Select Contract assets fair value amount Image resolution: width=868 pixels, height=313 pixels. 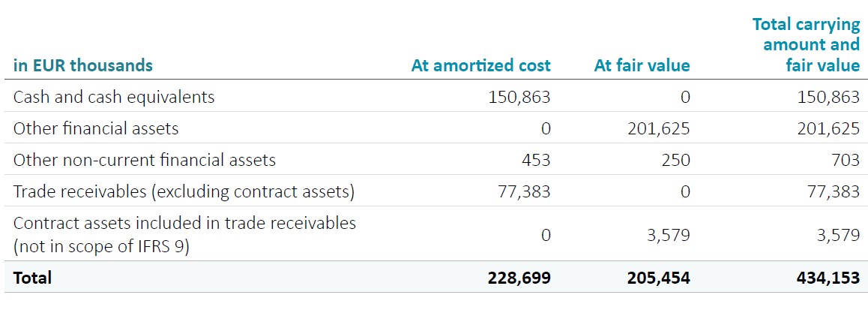(x=669, y=235)
